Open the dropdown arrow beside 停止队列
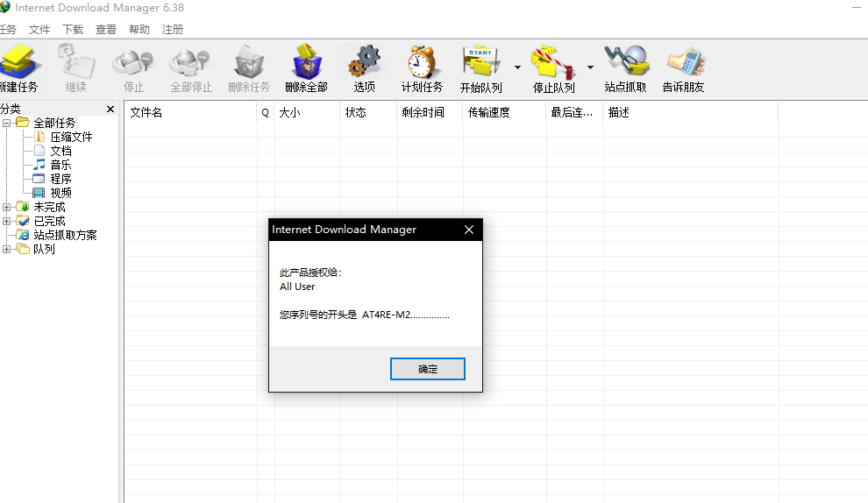The image size is (868, 503). tap(590, 67)
